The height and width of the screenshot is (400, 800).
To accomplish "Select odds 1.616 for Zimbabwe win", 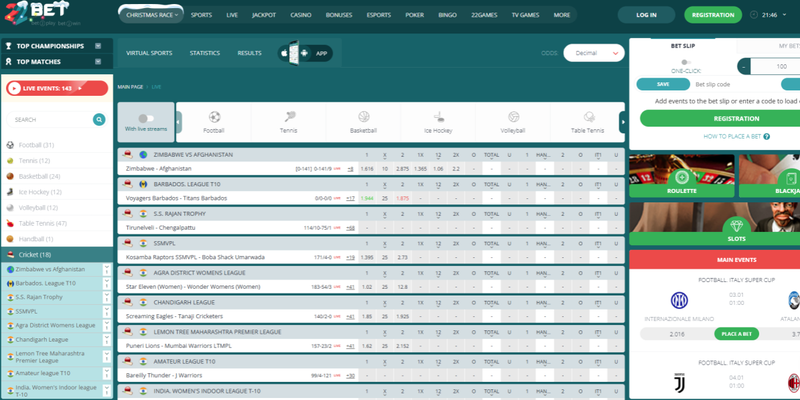I will pyautogui.click(x=366, y=168).
